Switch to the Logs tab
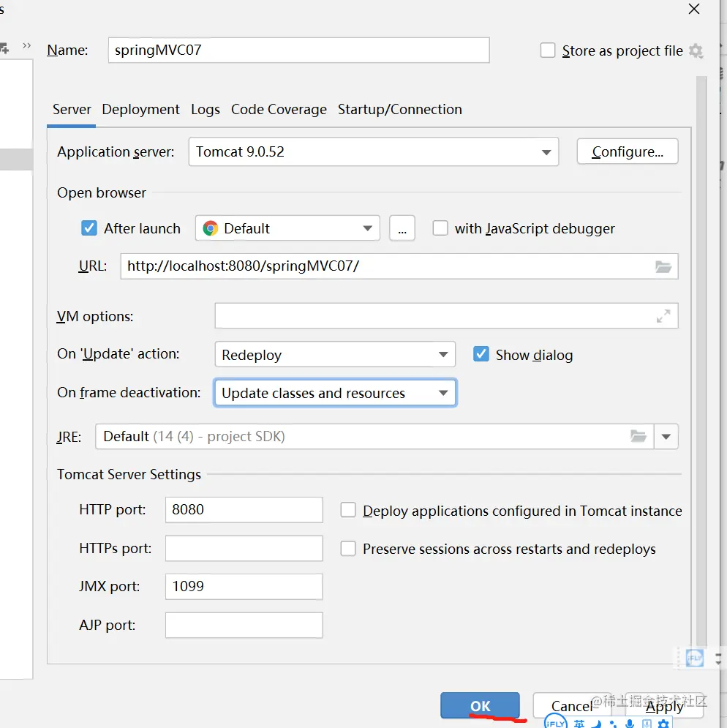Image resolution: width=727 pixels, height=728 pixels. [x=206, y=110]
